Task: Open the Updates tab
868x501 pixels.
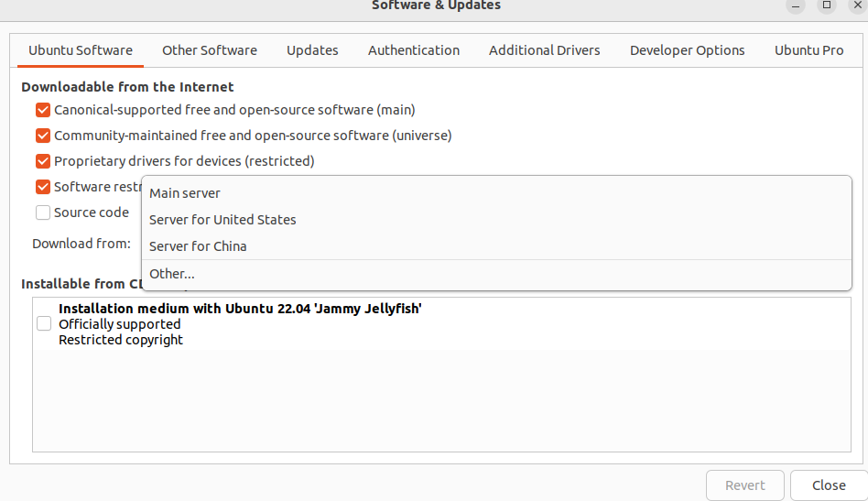Action: (x=312, y=50)
